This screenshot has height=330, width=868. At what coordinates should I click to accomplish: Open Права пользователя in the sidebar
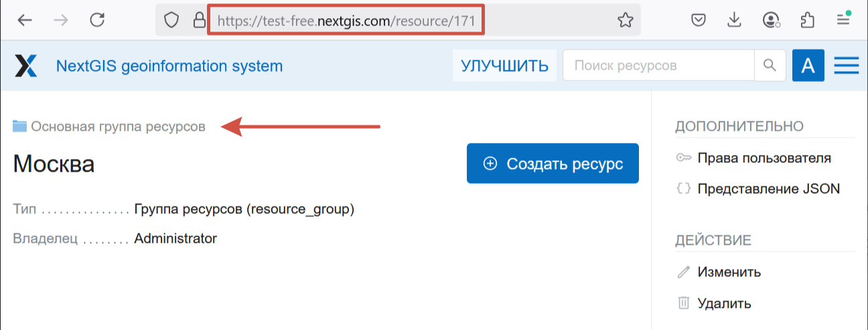point(764,158)
